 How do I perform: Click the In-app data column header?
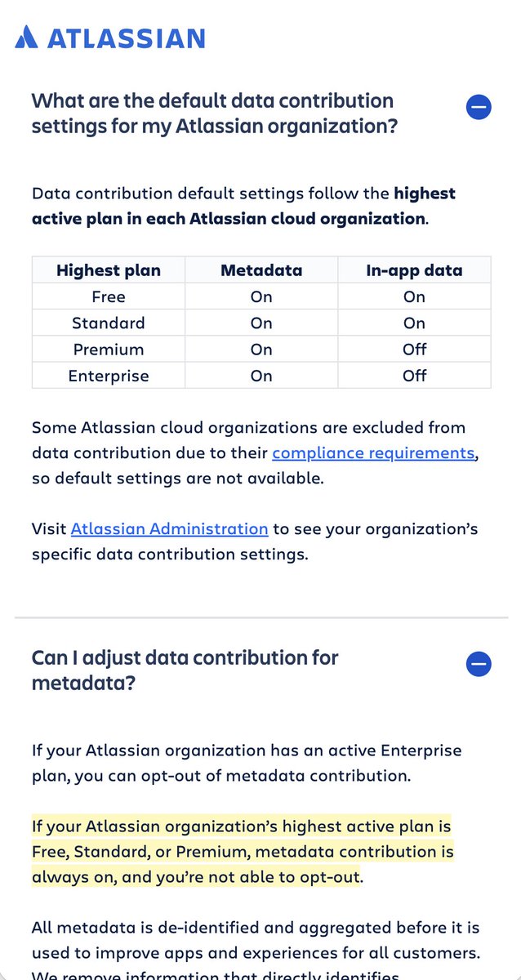coord(414,270)
